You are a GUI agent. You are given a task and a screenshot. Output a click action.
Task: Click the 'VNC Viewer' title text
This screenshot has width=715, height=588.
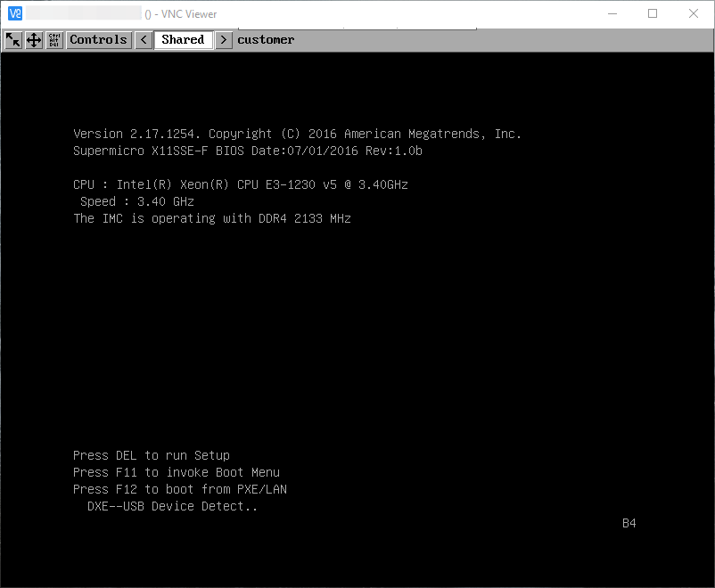pos(189,14)
